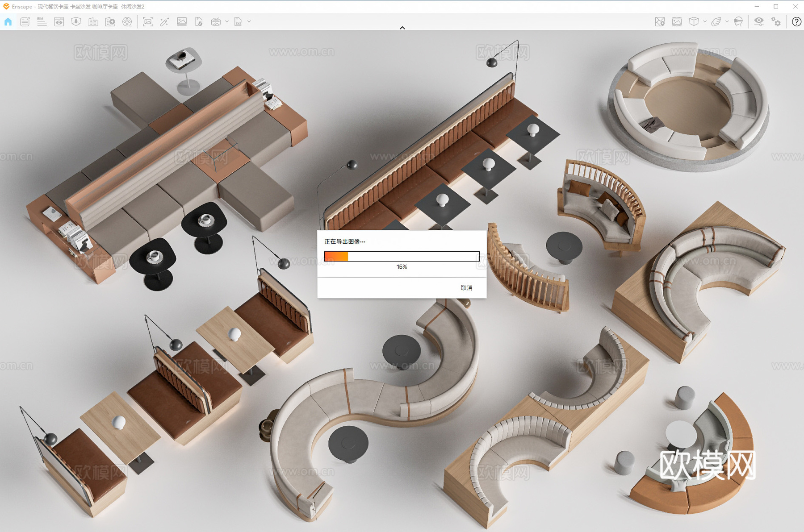The image size is (804, 532).
Task: Click the magic wand AI enhancer icon
Action: (165, 21)
